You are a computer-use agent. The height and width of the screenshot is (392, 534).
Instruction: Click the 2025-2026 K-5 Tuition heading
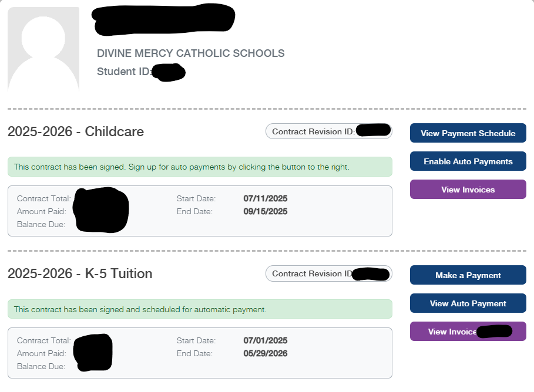[80, 273]
